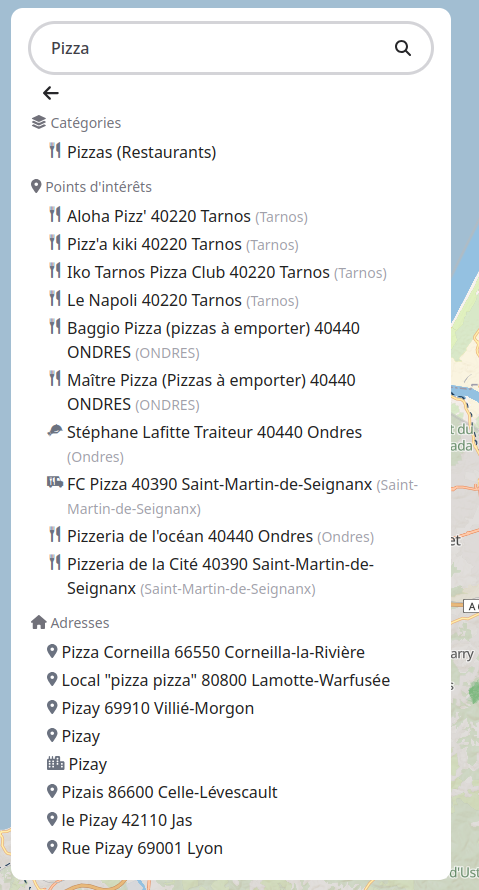Click the fork-knife icon beside Pizzas (Restaurants)

[x=54, y=151]
